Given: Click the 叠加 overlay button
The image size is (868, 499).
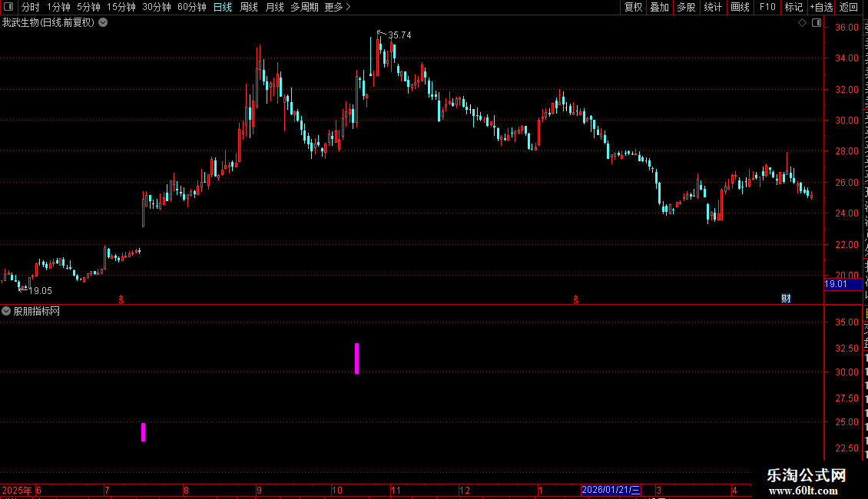Looking at the screenshot, I should point(659,7).
